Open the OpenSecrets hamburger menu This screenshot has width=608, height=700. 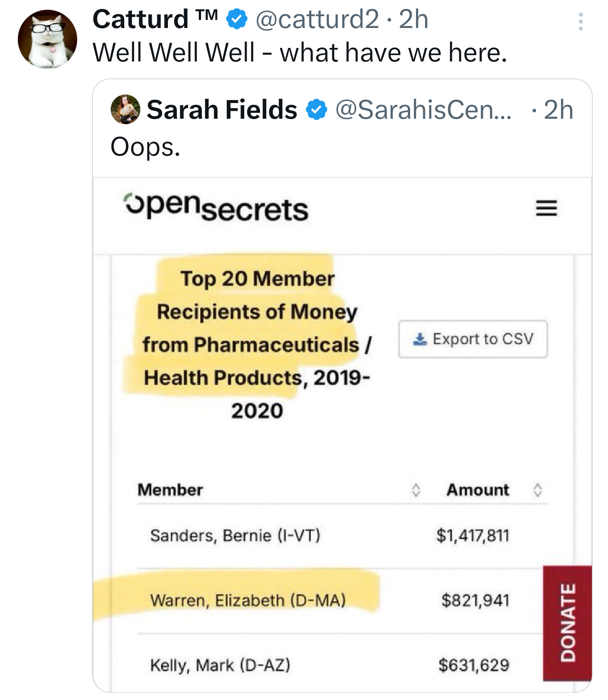tap(546, 208)
